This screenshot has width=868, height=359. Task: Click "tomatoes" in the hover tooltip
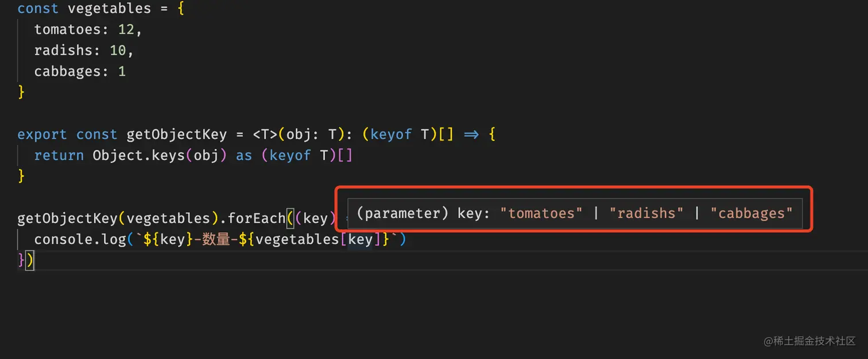point(541,213)
